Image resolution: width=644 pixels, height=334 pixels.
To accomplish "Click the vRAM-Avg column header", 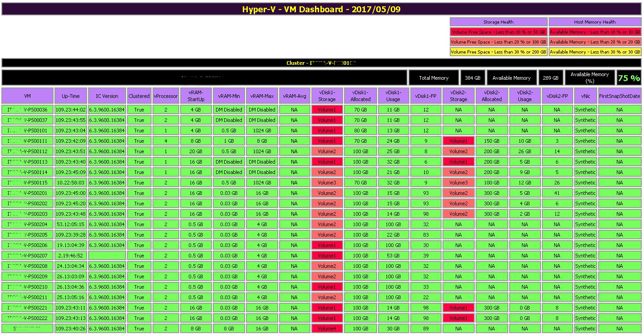I will (294, 96).
